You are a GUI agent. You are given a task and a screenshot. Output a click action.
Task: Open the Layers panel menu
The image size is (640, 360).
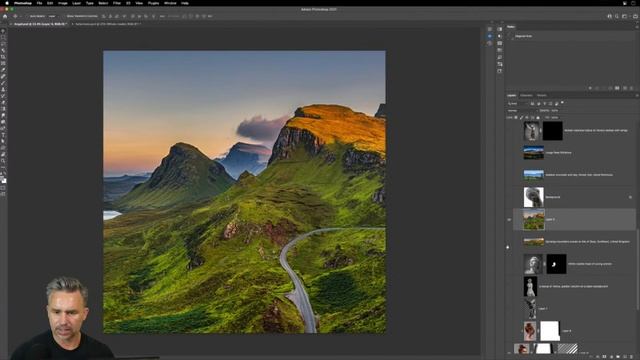pyautogui.click(x=636, y=96)
